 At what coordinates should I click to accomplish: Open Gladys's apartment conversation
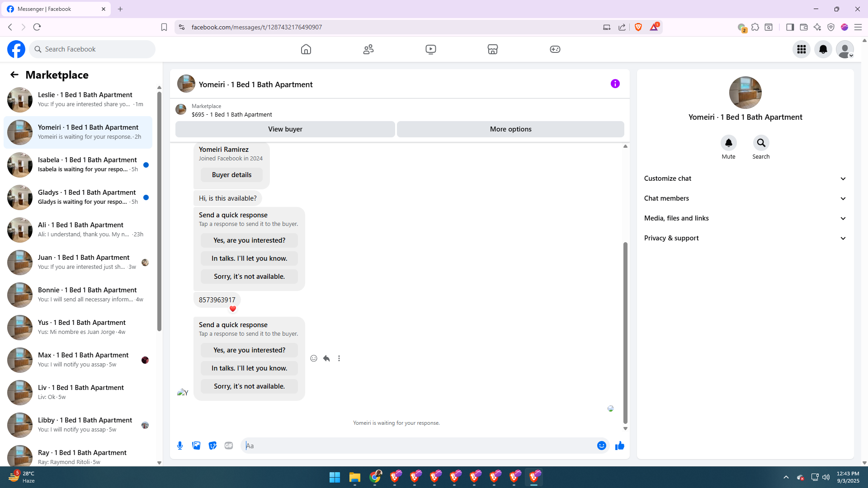[x=78, y=197]
